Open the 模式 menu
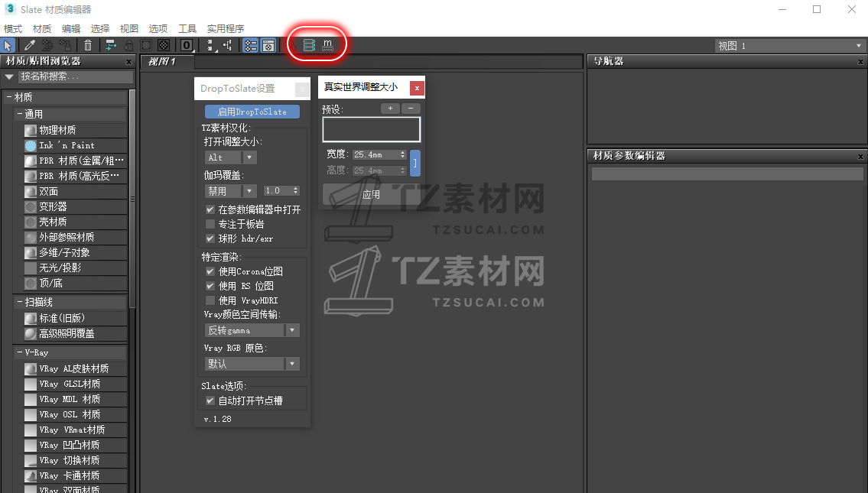The image size is (868, 493). coord(13,29)
